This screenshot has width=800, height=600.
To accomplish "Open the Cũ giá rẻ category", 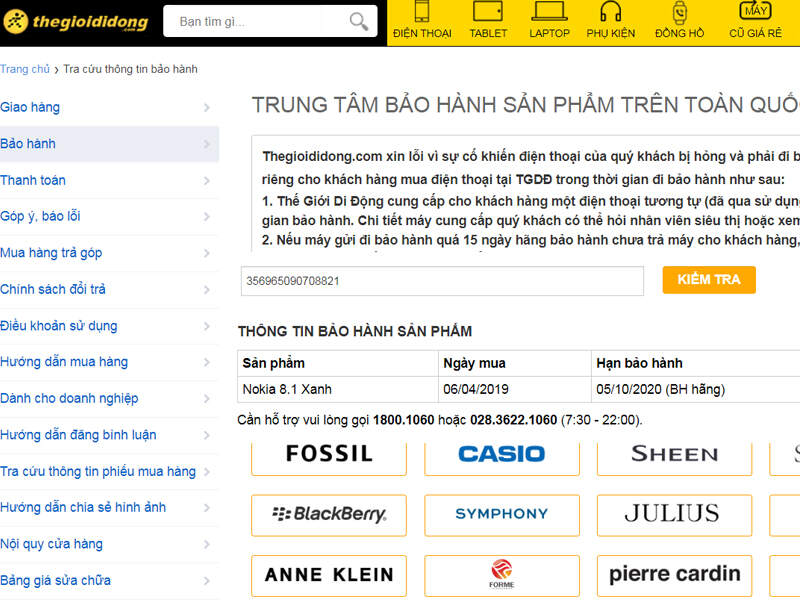I will (755, 22).
